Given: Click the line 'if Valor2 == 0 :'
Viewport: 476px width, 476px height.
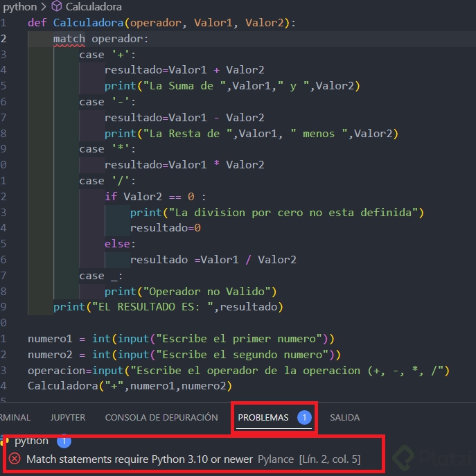Looking at the screenshot, I should tap(155, 197).
